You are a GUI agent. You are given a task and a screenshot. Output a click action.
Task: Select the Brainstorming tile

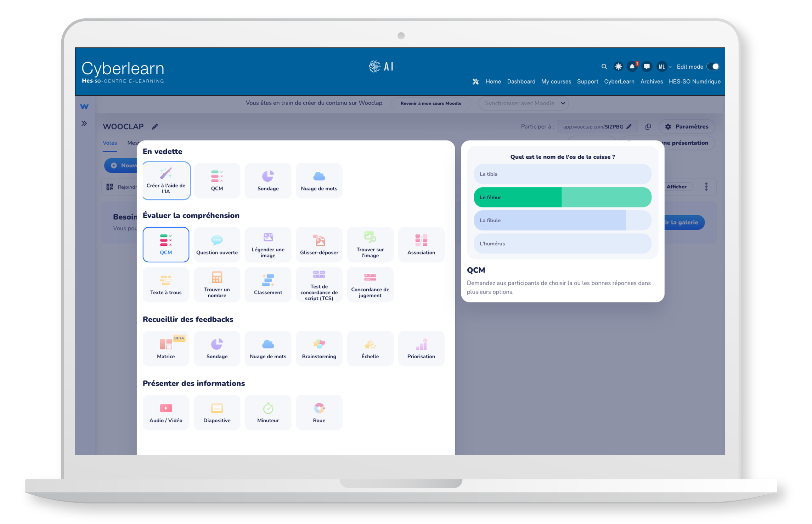(319, 349)
